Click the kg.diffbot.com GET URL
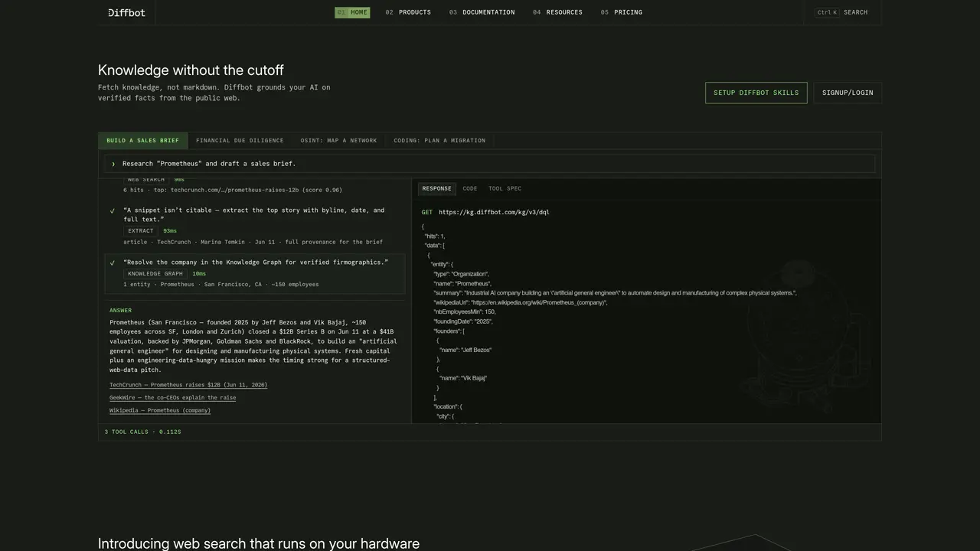980x551 pixels. (x=494, y=212)
